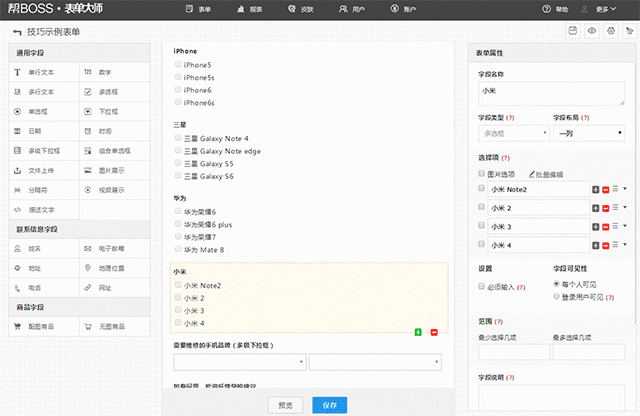Check 小米 Note2 checkbox in form
The height and width of the screenshot is (416, 640).
pos(178,285)
